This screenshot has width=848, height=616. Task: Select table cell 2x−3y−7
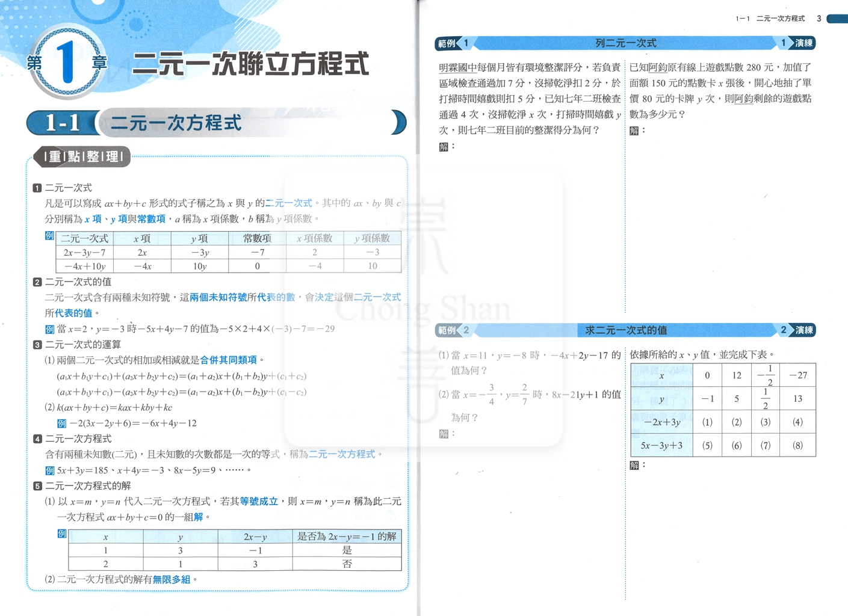(85, 253)
